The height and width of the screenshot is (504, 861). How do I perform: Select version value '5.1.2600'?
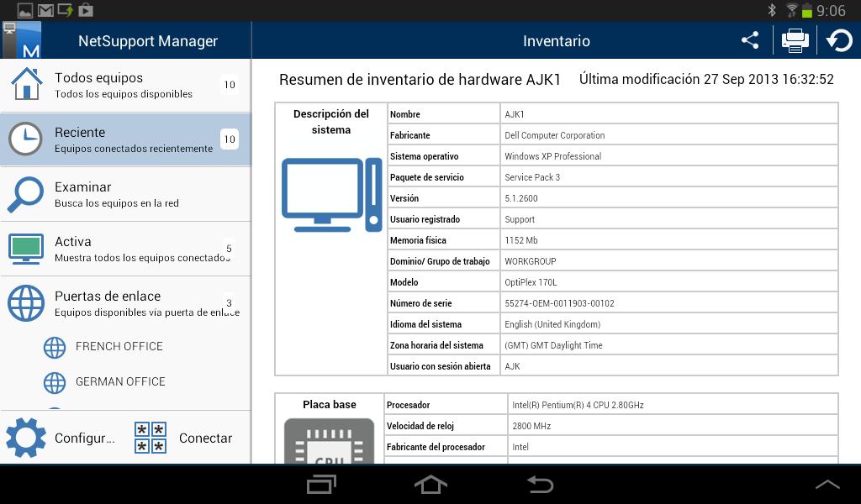521,198
